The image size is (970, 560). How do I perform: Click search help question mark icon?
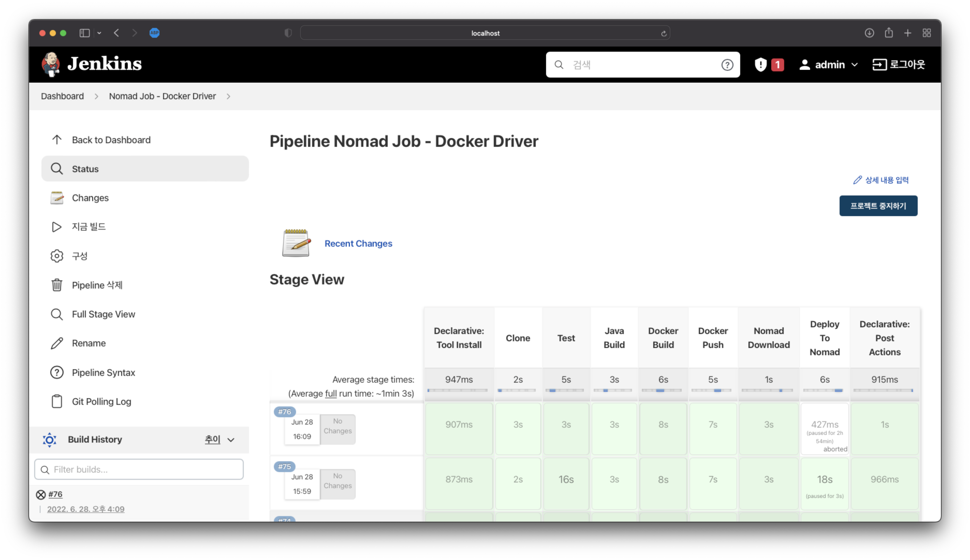pyautogui.click(x=727, y=65)
